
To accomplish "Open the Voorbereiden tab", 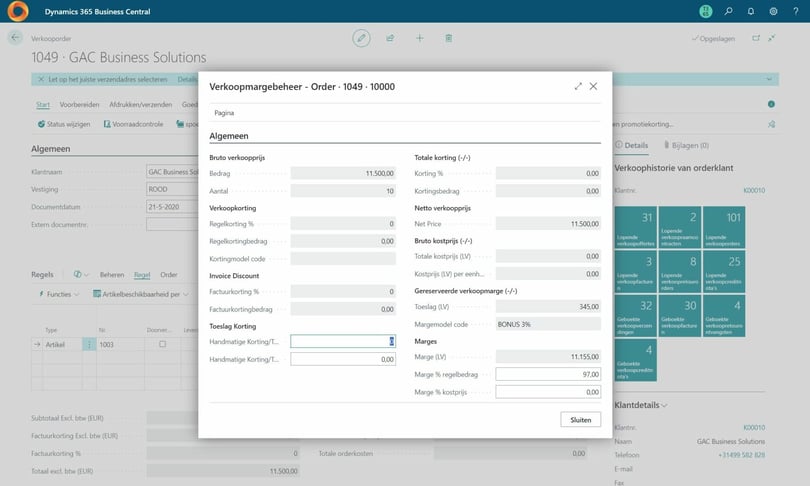I will point(79,104).
